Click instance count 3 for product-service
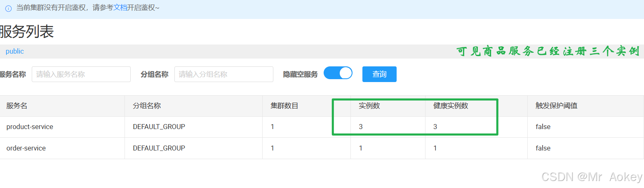This screenshot has height=188, width=644. (x=361, y=127)
